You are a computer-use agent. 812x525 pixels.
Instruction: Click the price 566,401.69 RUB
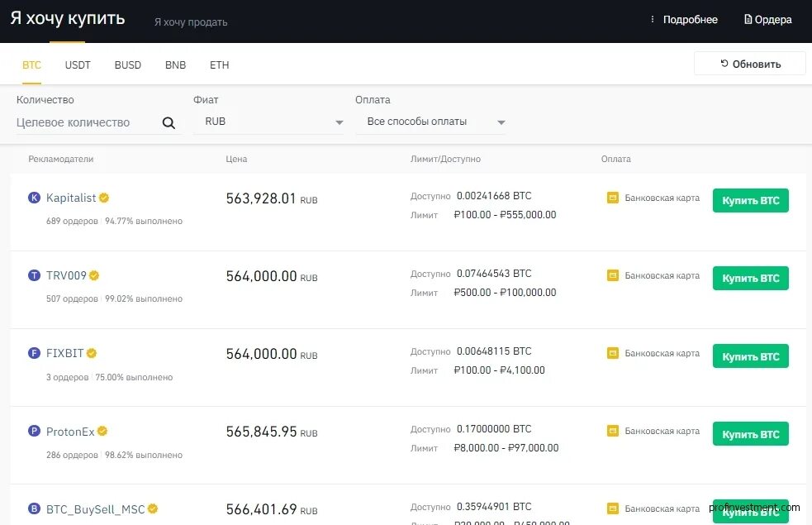272,509
